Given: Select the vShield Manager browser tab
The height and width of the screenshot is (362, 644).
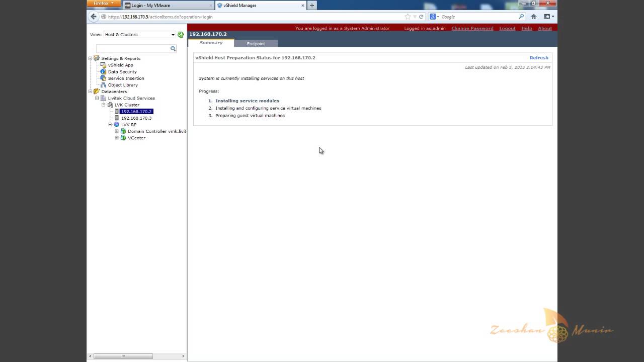Looking at the screenshot, I should 261,6.
